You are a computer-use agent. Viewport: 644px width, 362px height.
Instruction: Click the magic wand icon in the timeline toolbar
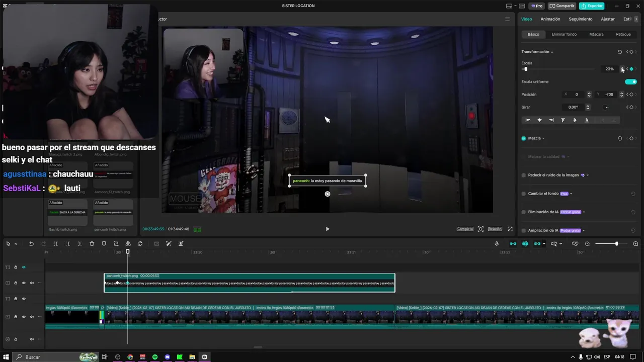tap(169, 244)
